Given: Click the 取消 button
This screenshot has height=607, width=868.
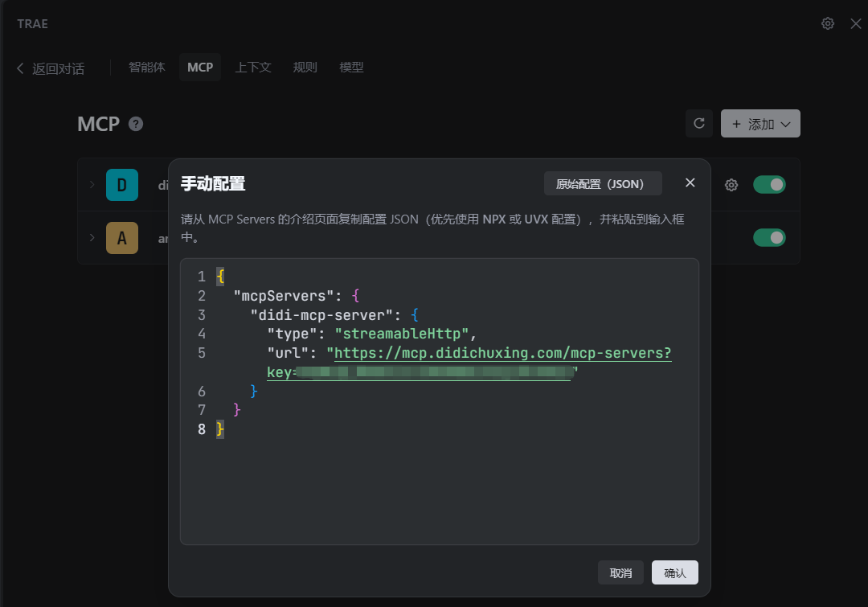Looking at the screenshot, I should 620,572.
